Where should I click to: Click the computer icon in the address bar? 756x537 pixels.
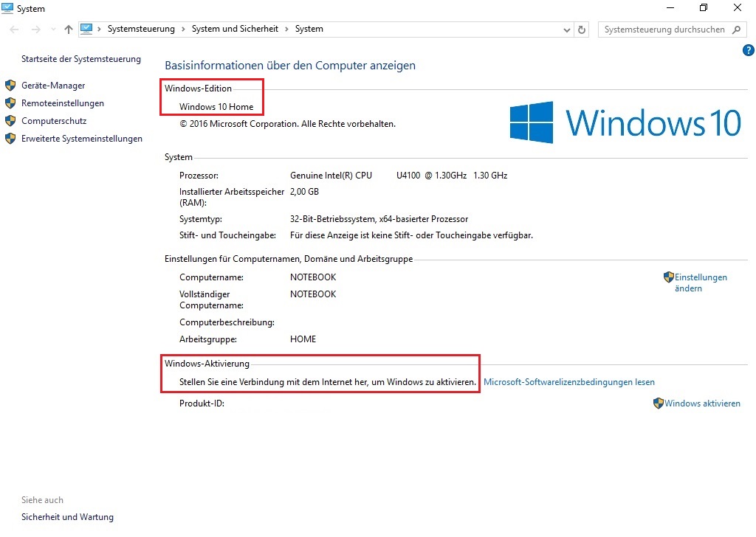(x=87, y=29)
